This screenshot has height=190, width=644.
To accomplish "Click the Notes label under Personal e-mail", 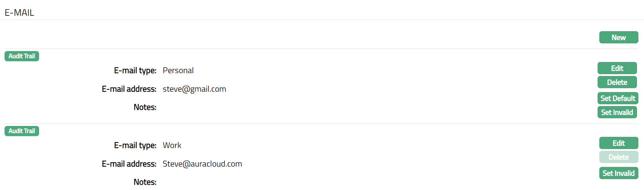I will pyautogui.click(x=145, y=107).
